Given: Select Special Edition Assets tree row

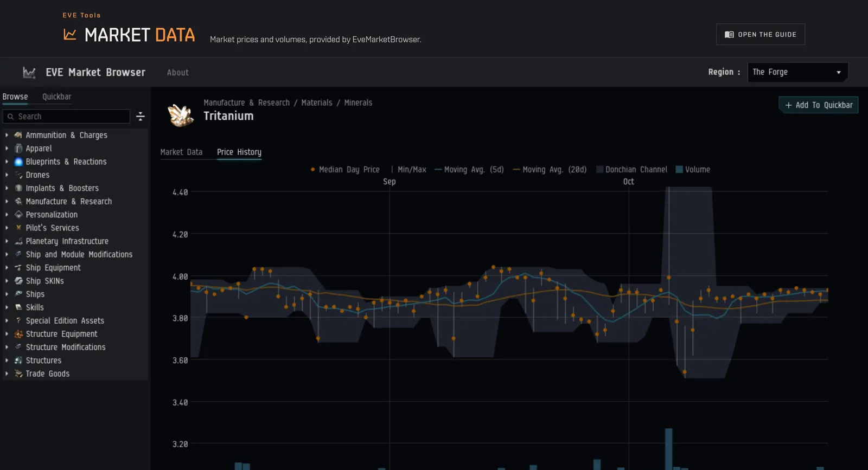Looking at the screenshot, I should point(75,320).
